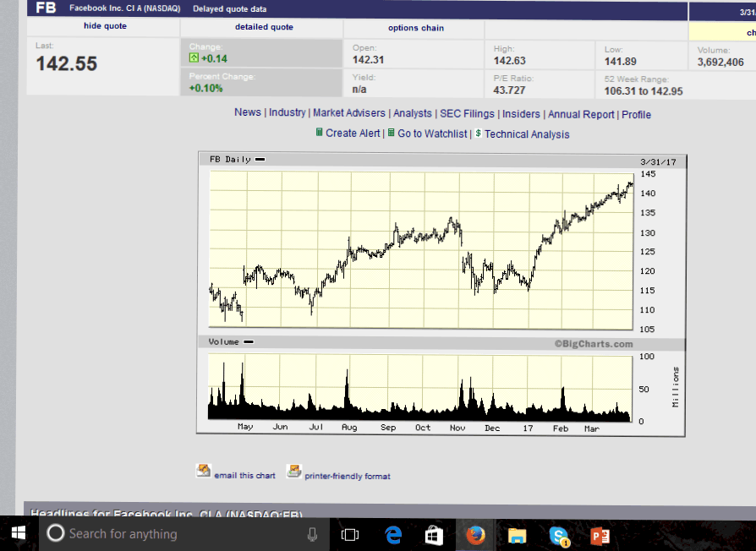Open the Annual Report link
The width and height of the screenshot is (756, 551).
click(581, 115)
